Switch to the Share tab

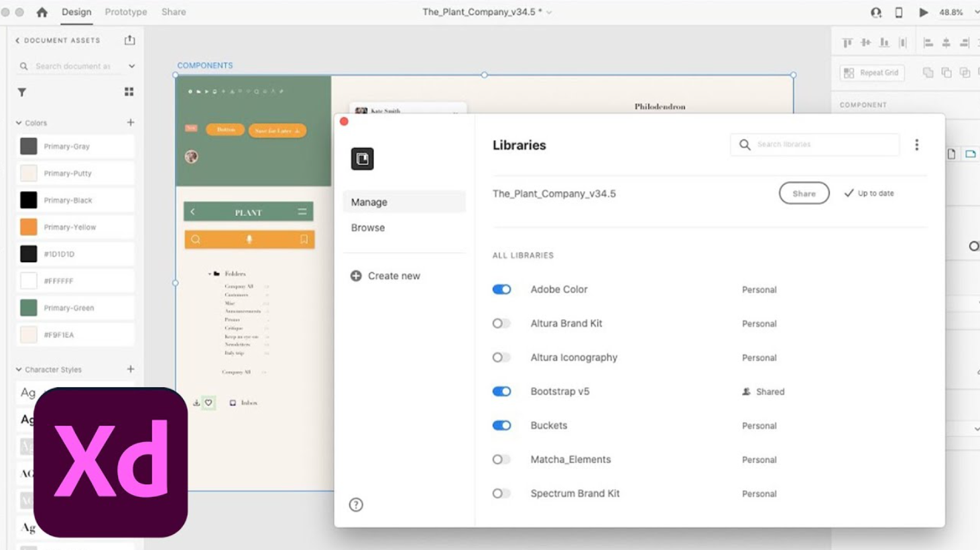[174, 12]
